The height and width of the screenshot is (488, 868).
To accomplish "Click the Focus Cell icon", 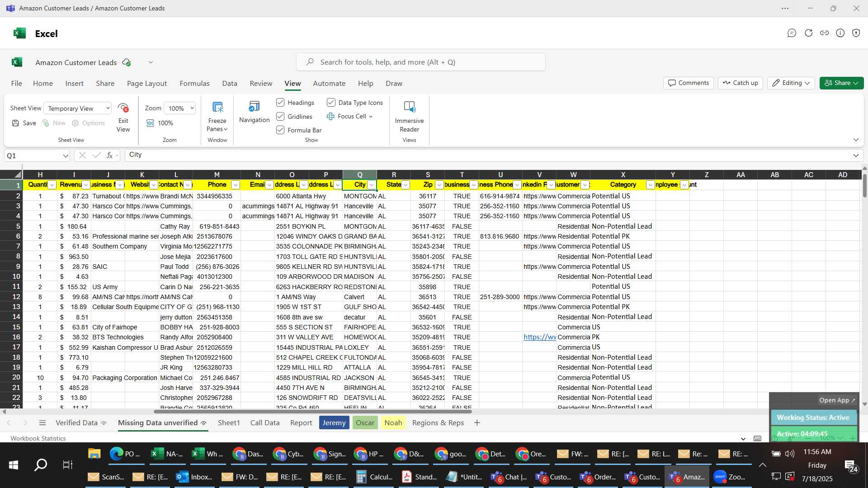I will coord(330,117).
